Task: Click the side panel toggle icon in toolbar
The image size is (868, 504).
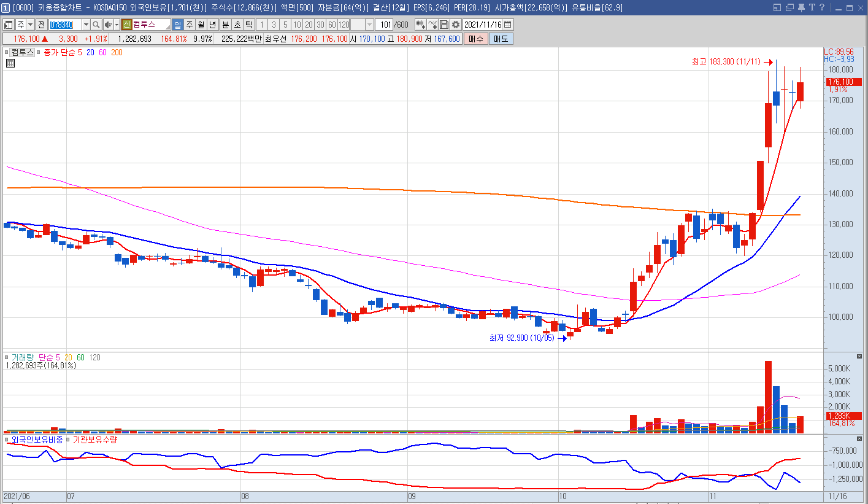Action: tap(9, 25)
